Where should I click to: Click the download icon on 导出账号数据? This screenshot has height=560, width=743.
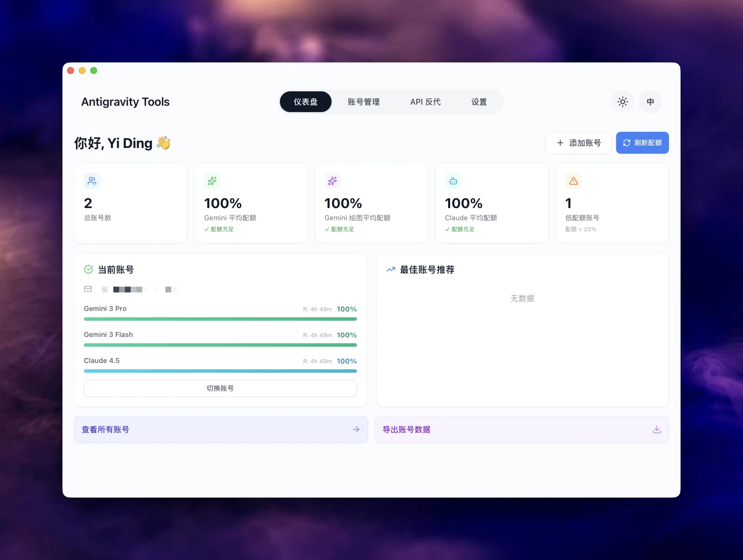(657, 429)
